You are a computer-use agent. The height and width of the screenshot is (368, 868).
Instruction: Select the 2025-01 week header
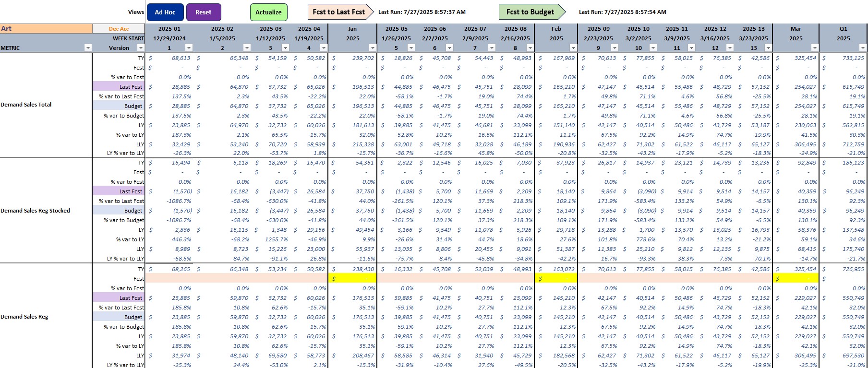click(169, 29)
